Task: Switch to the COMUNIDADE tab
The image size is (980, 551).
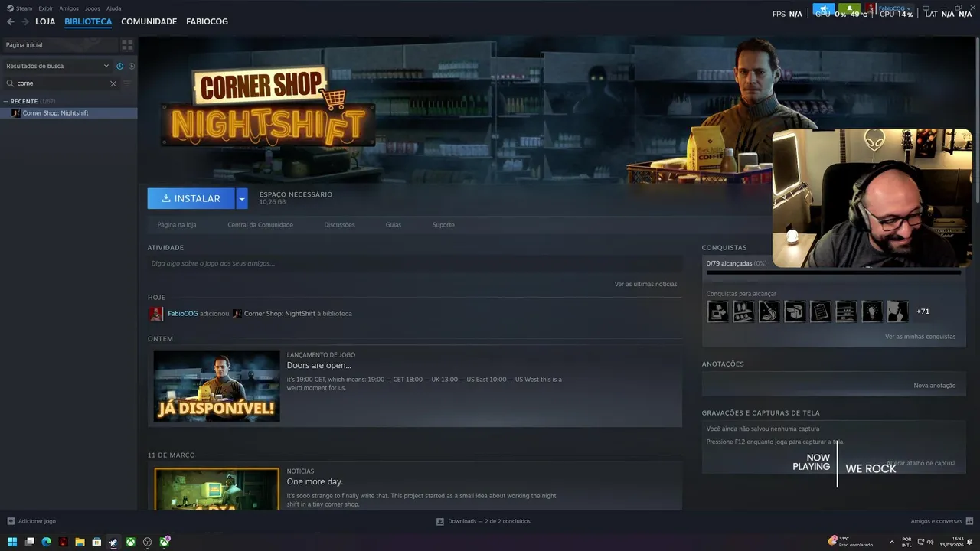Action: tap(149, 21)
